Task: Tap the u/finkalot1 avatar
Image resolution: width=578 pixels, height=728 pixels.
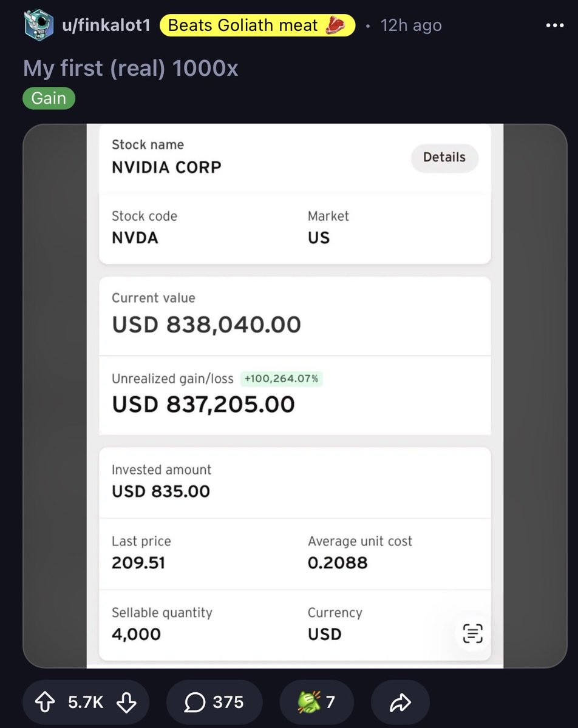Action: click(x=39, y=25)
